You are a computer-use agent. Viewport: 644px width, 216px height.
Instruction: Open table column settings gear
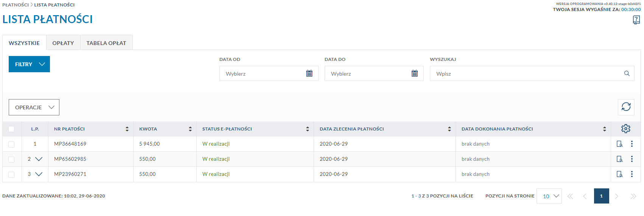click(625, 129)
